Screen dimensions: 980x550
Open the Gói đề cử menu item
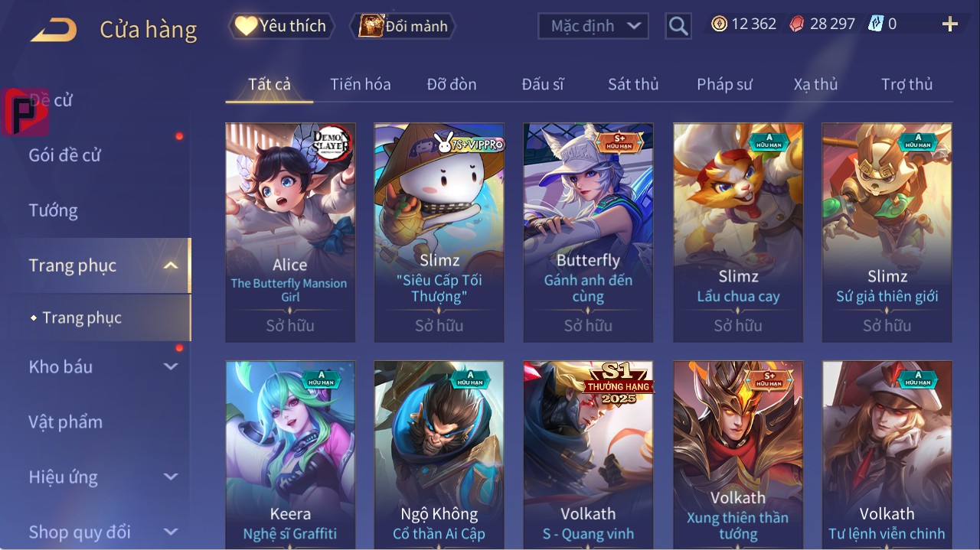pos(65,155)
